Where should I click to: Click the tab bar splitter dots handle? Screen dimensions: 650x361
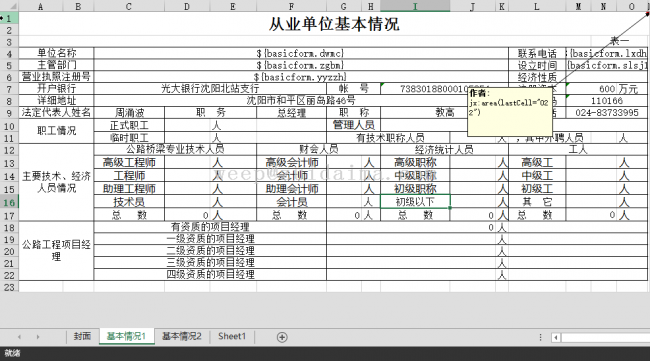click(x=540, y=337)
